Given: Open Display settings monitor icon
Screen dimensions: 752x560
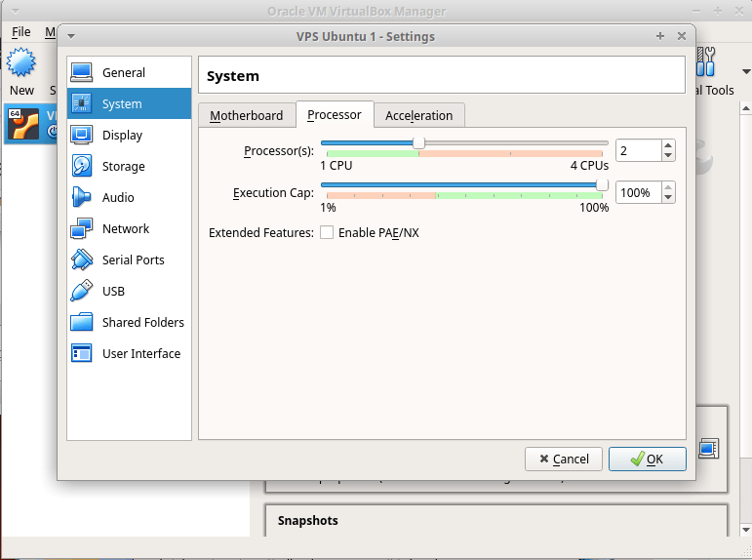Looking at the screenshot, I should point(82,135).
